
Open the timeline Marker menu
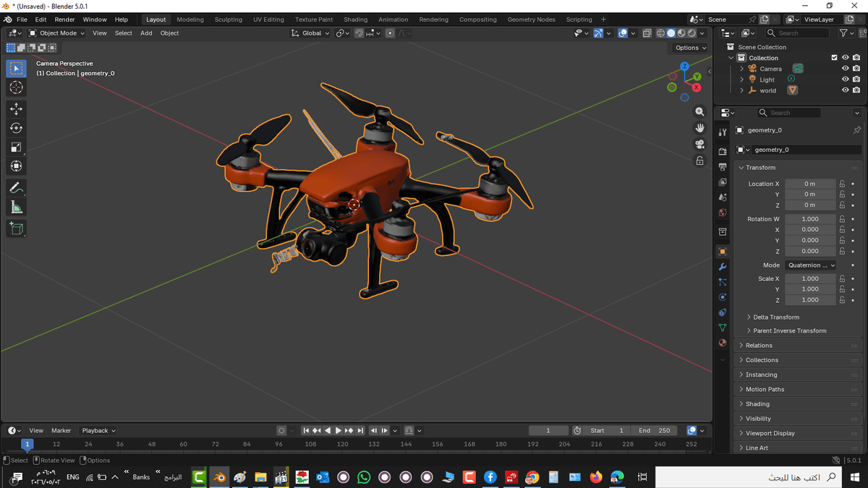click(61, 430)
